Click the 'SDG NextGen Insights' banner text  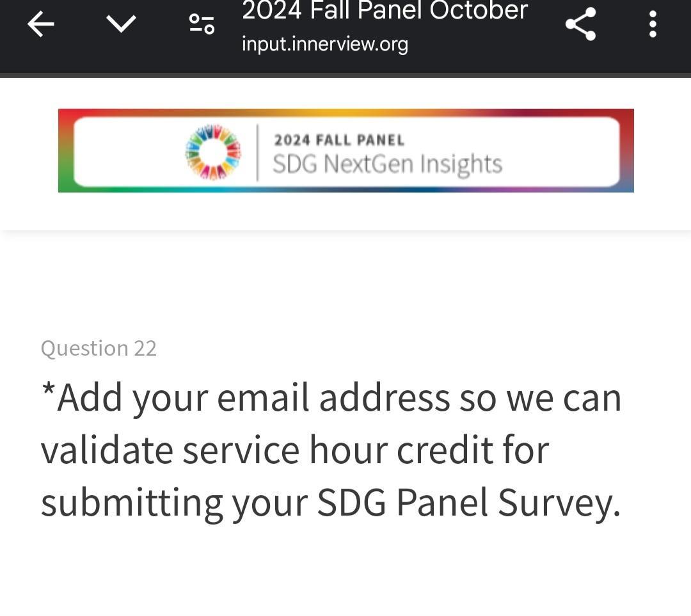point(387,164)
